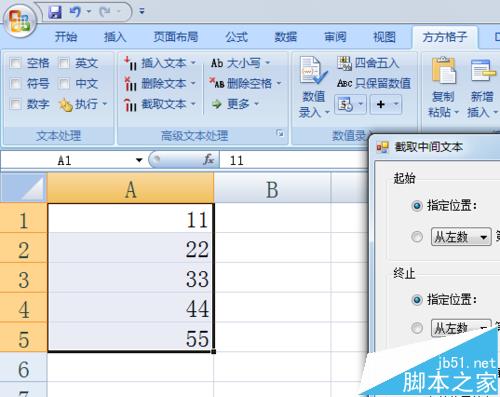This screenshot has height=397, width=500.
Task: Expand the 插入文本 dropdown arrow
Action: click(193, 63)
